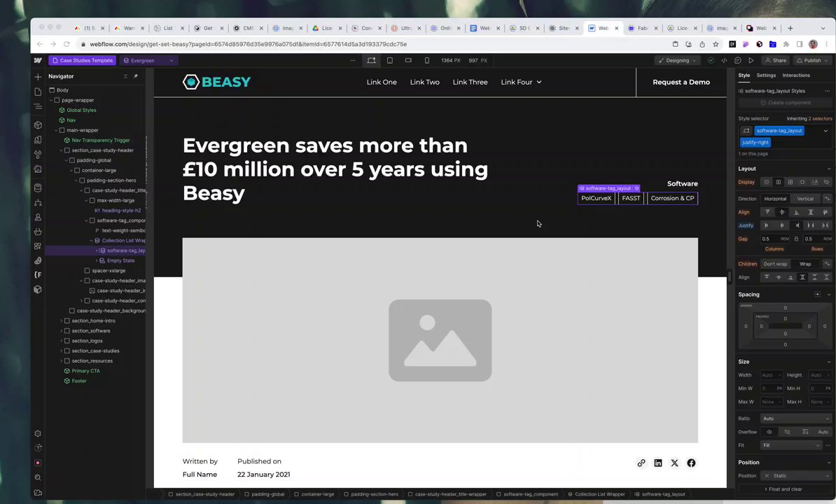This screenshot has width=836, height=504.
Task: Open the CMS Collections database icon
Action: [38, 188]
